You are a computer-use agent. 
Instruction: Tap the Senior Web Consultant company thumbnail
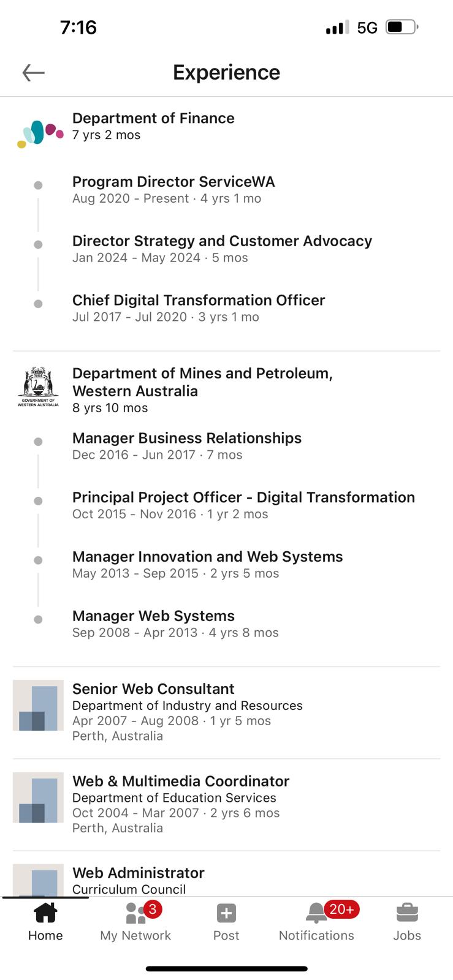(x=38, y=705)
